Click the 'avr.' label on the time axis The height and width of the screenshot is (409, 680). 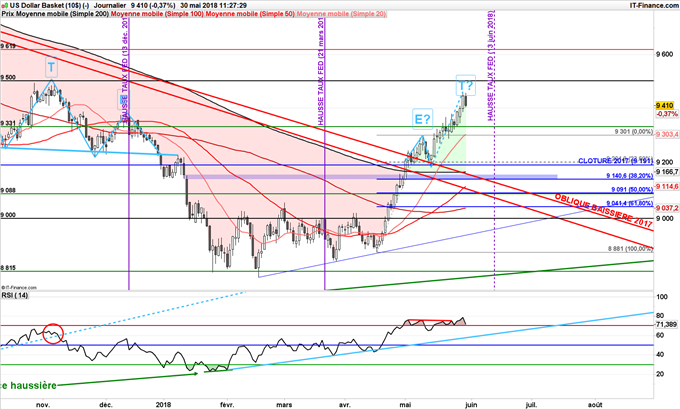(344, 405)
